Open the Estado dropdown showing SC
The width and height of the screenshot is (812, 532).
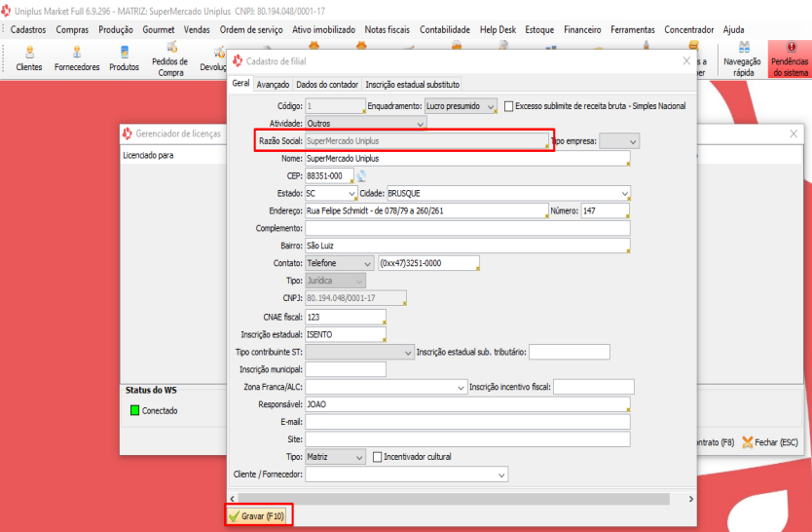coord(330,193)
